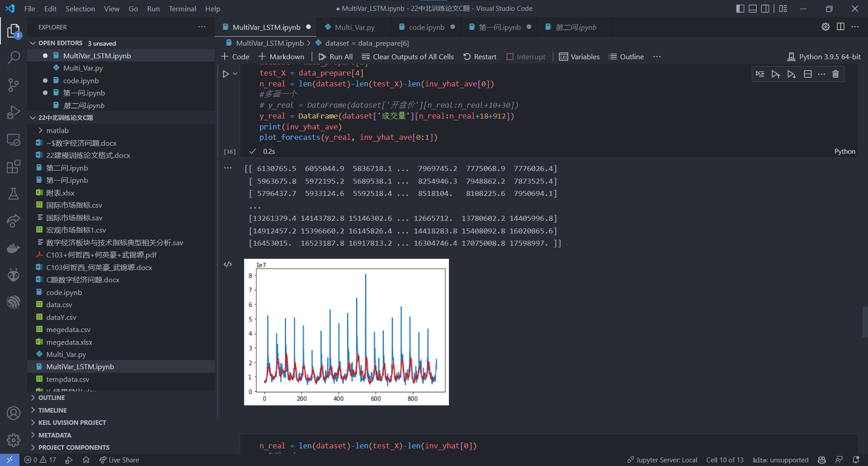Open errors and warnings count in status bar
The width and height of the screenshot is (868, 466).
[x=40, y=460]
